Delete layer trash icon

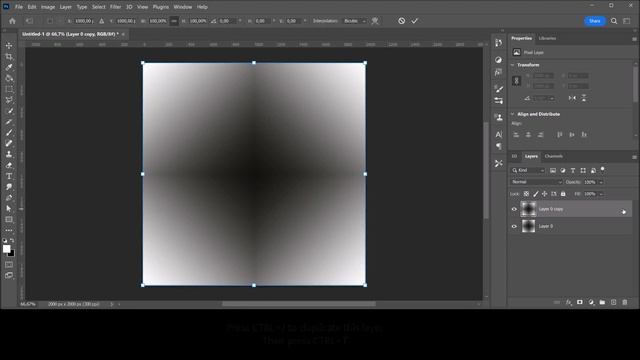pos(624,302)
